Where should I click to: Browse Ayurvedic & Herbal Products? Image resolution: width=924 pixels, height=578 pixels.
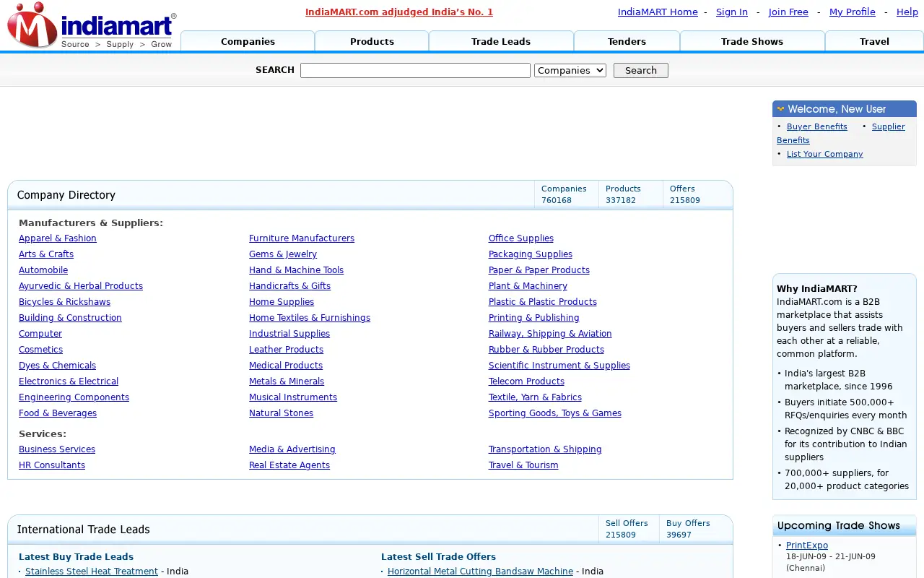81,286
